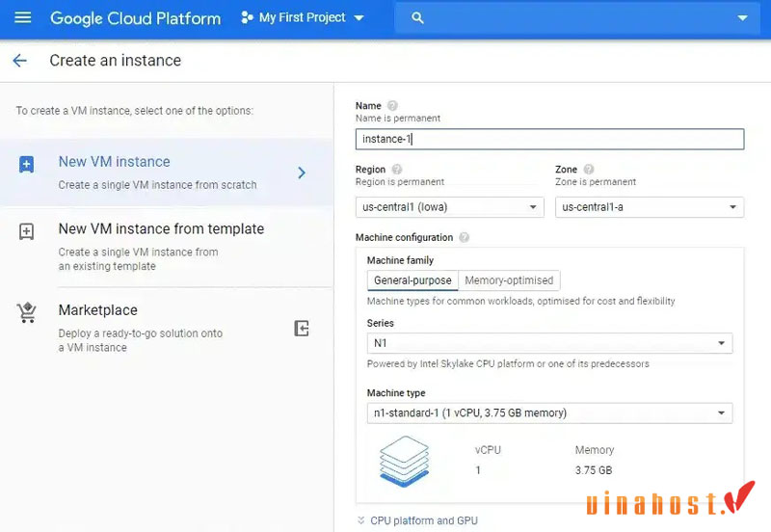Screen dimensions: 771x532
Task: Click the template plus icon
Action: (27, 231)
